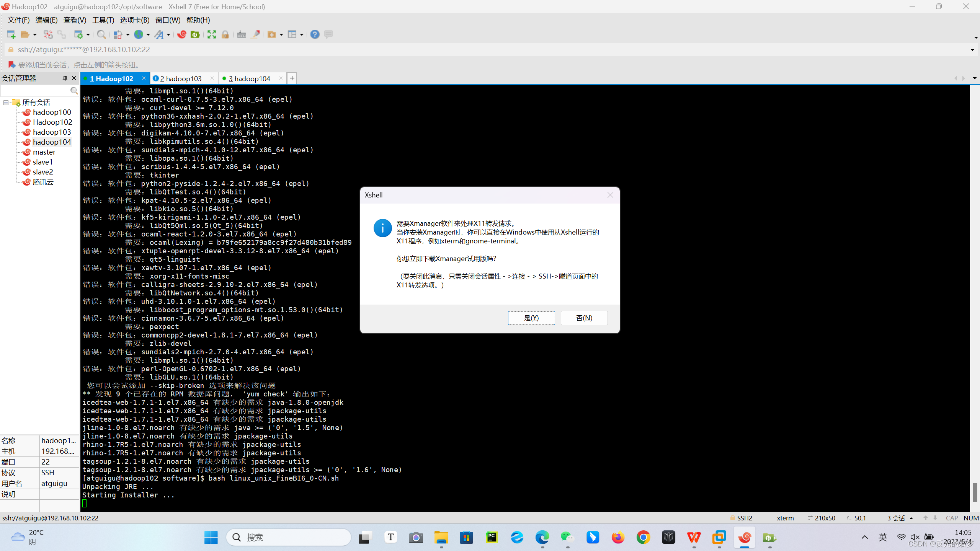Toggle CAP indicator in status bar
980x551 pixels.
point(952,518)
